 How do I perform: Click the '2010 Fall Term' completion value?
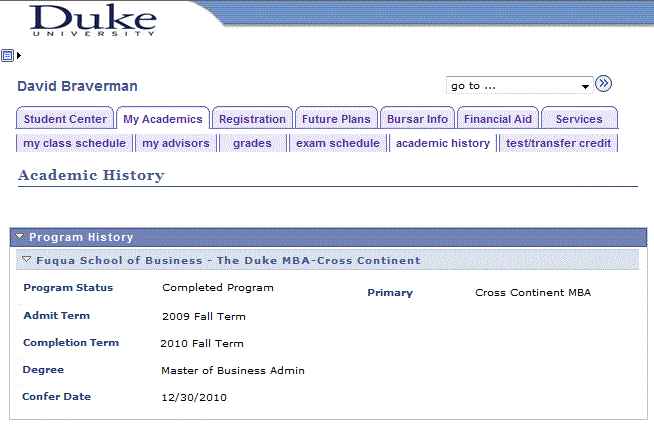click(202, 344)
